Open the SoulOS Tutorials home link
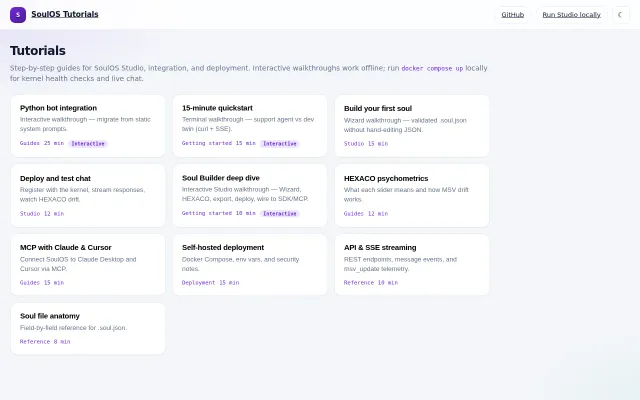This screenshot has width=640, height=400. (x=64, y=14)
